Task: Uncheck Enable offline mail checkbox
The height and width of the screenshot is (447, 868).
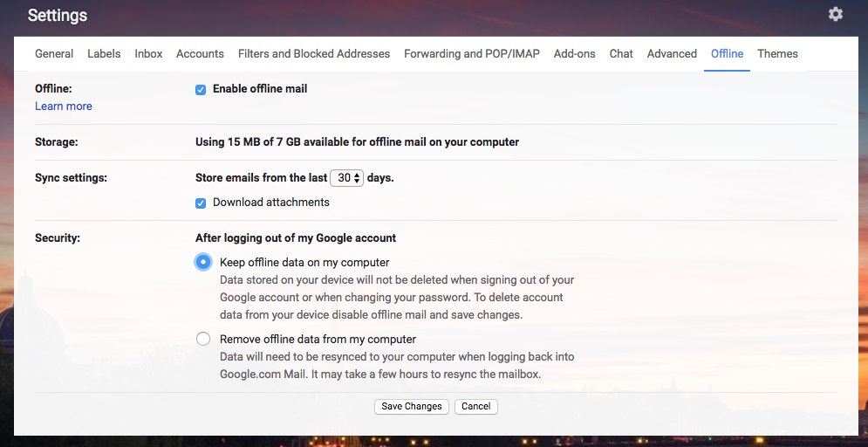Action: [201, 89]
